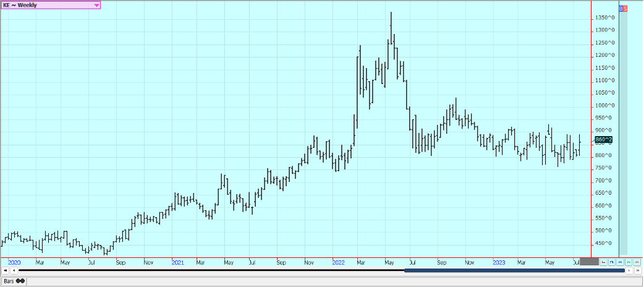Click the 2020 year label on time axis
The height and width of the screenshot is (287, 644).
pos(14,262)
